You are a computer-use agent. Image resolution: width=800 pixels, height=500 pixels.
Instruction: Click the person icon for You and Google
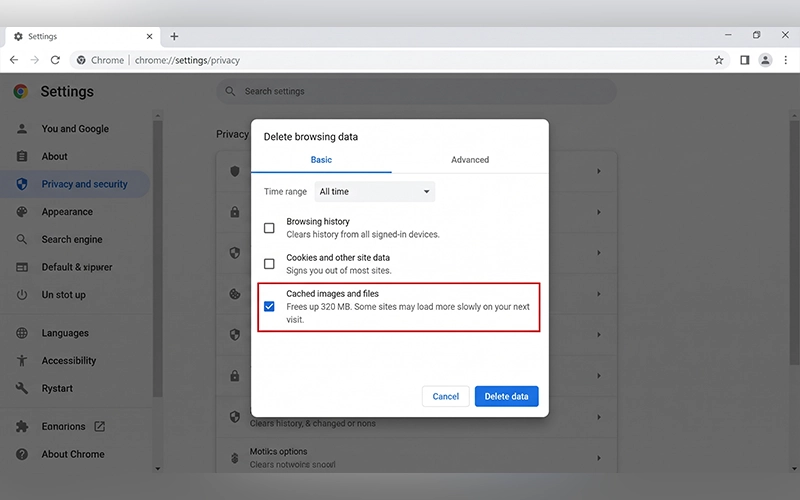[x=21, y=129]
